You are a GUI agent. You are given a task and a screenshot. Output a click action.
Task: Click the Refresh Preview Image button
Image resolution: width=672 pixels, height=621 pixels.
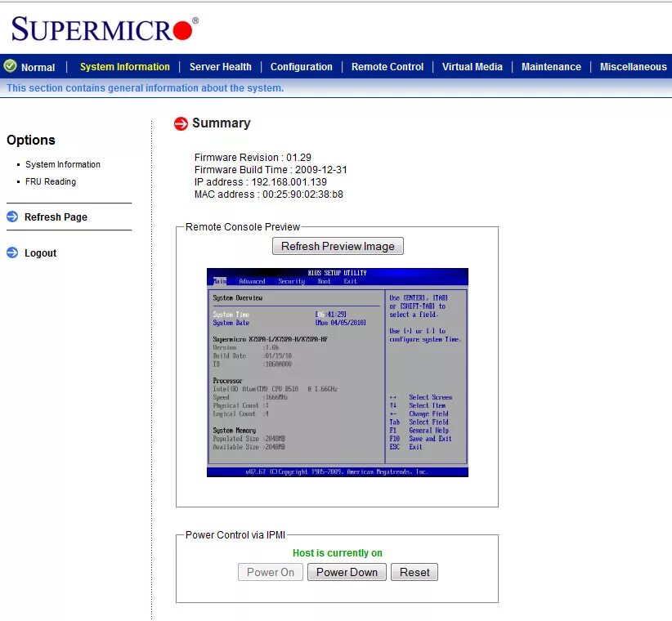click(x=338, y=246)
